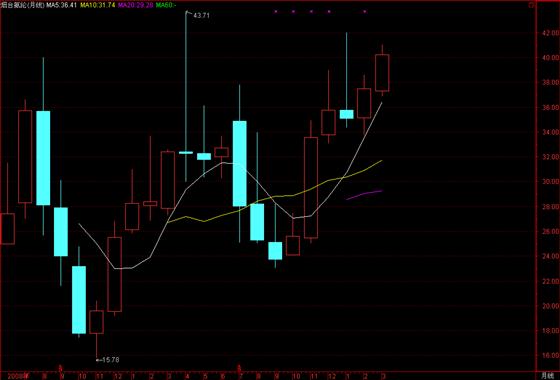The width and height of the screenshot is (560, 380).
Task: Click the 43.71 high price marker
Action: [x=201, y=15]
